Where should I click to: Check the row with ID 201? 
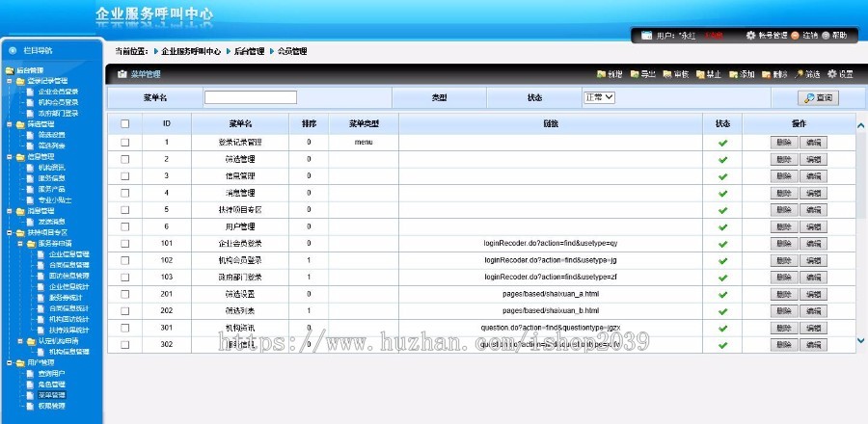click(125, 294)
